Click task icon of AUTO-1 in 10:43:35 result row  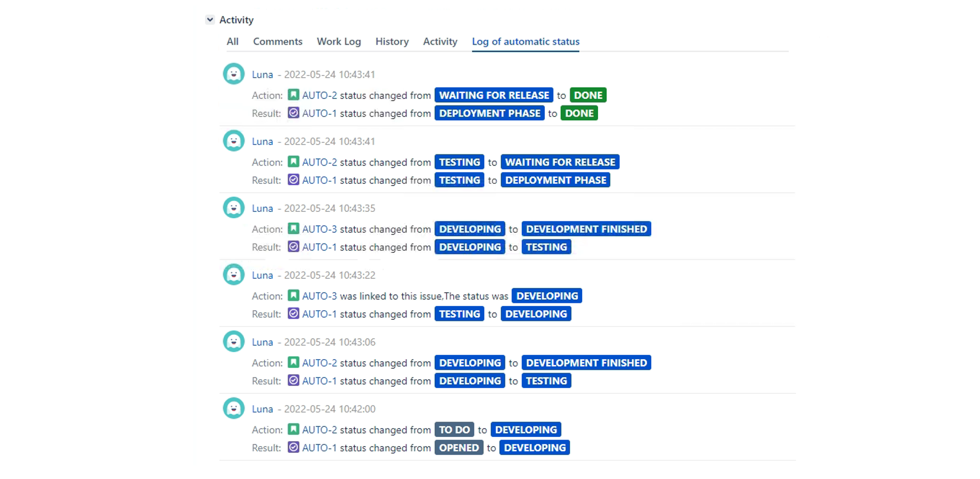(293, 247)
